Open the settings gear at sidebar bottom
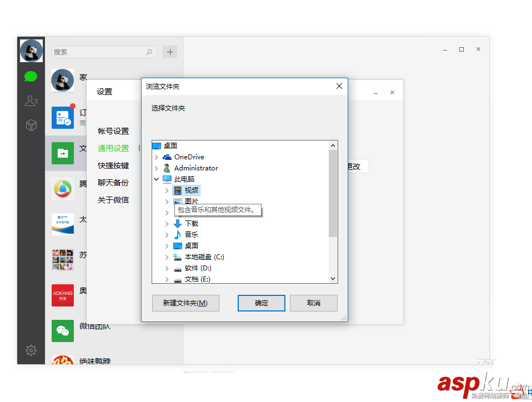 pyautogui.click(x=31, y=350)
